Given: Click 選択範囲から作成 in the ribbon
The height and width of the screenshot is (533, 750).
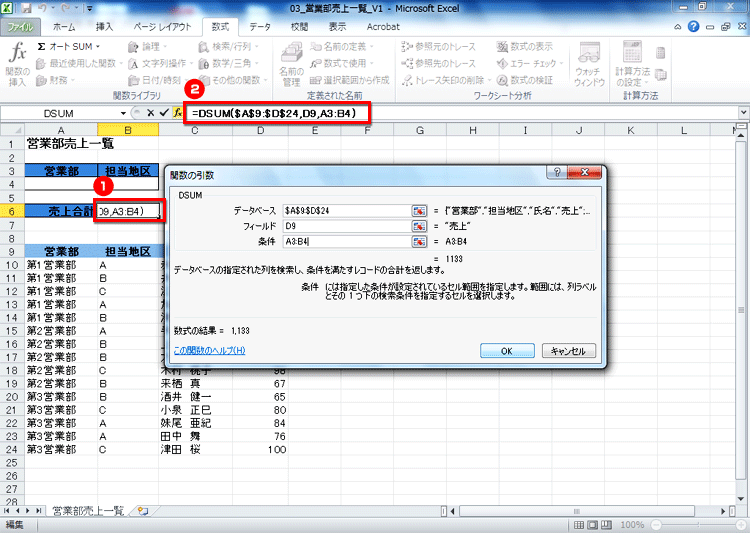Looking at the screenshot, I should tap(350, 80).
